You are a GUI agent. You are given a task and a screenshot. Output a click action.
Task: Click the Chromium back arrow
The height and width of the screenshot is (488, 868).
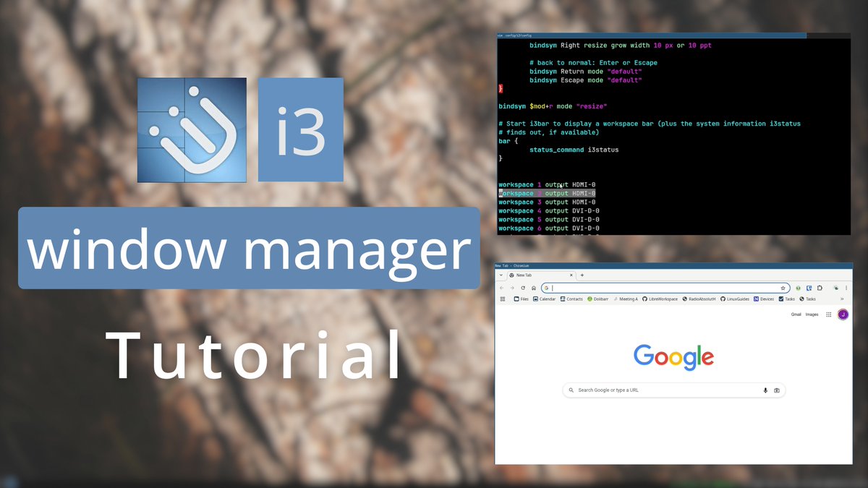(501, 288)
